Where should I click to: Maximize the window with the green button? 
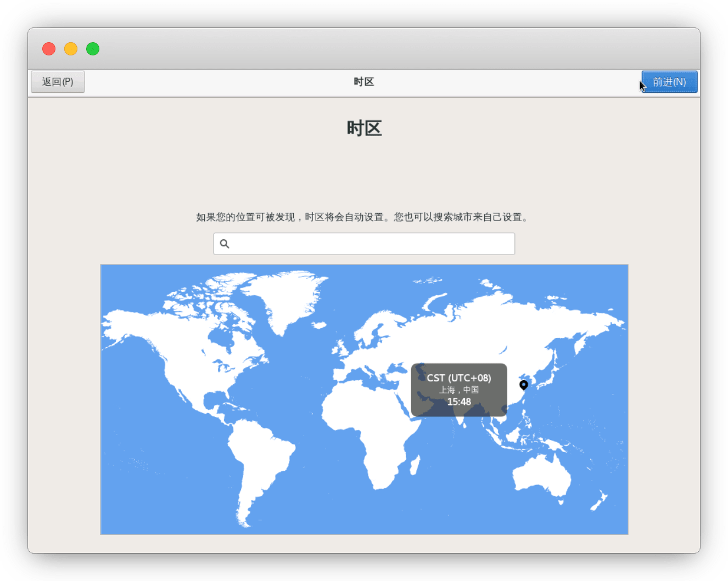coord(93,49)
